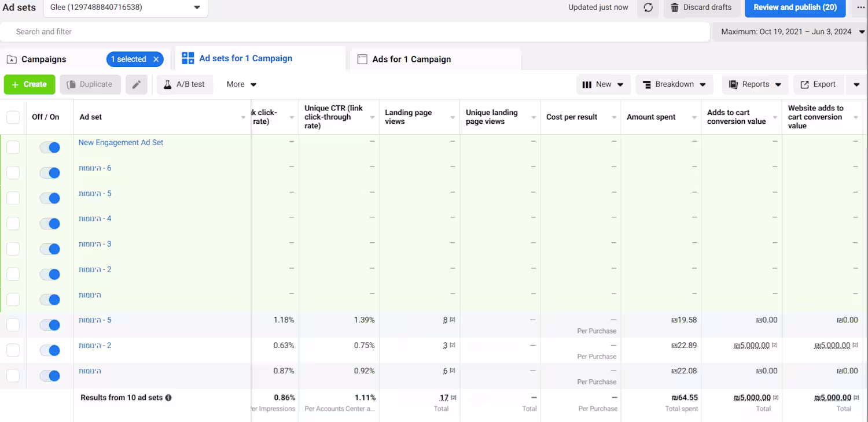Screen dimensions: 868x422
Task: Click the info icon beside Results from 10 ad sets
Action: click(168, 398)
